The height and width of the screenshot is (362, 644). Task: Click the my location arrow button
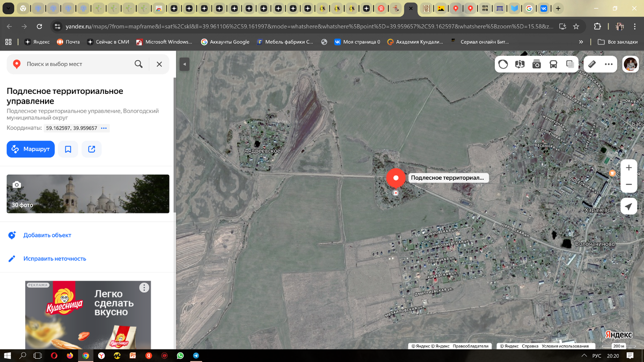(x=629, y=206)
